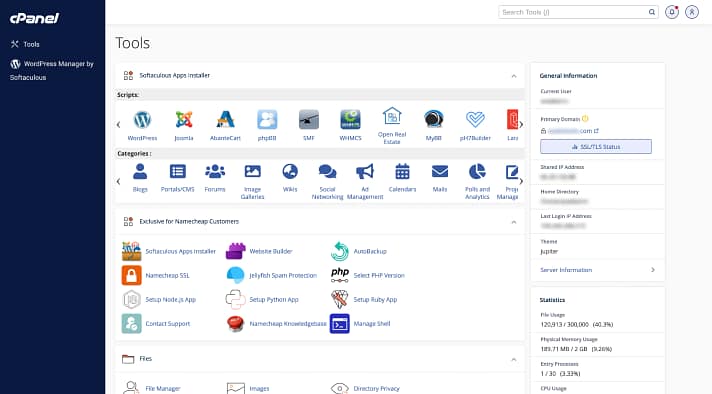Open Jellyfish Spam Protection

tap(283, 276)
